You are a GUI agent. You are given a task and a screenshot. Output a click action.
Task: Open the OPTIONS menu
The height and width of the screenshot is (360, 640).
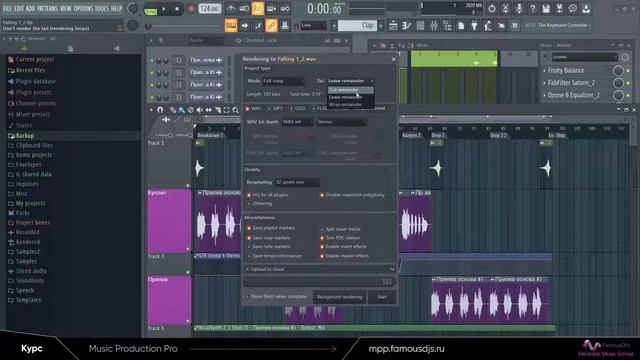83,8
